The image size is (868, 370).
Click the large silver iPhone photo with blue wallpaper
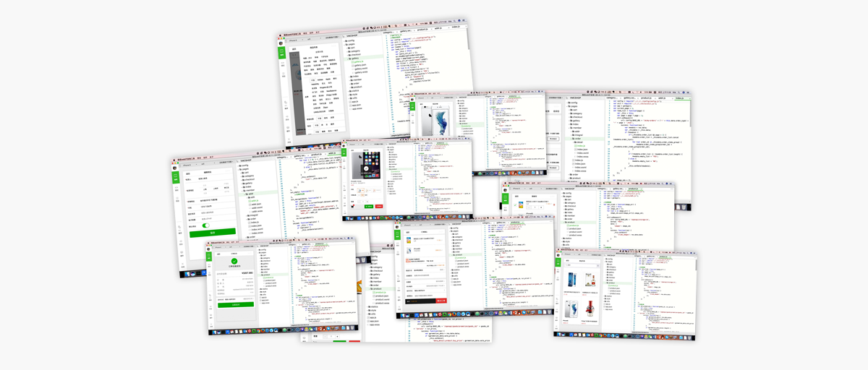click(434, 118)
